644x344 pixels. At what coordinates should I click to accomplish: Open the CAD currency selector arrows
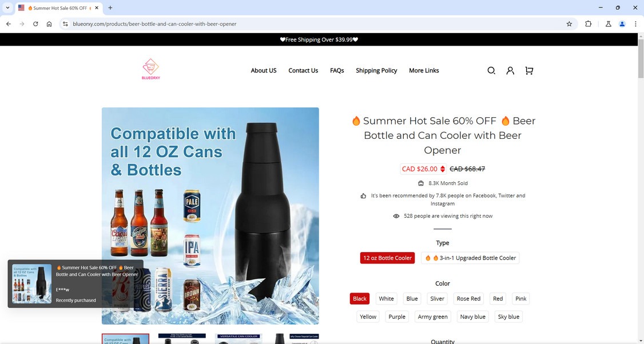(x=442, y=169)
